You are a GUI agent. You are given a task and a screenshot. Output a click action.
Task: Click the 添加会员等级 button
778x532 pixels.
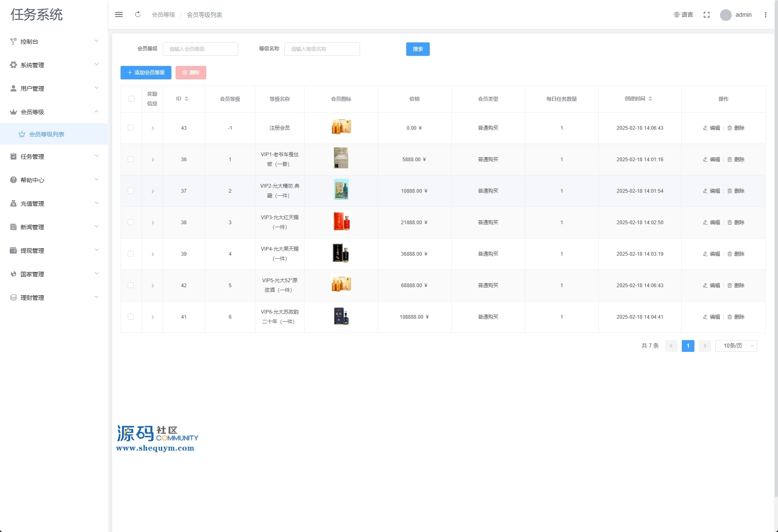(146, 73)
